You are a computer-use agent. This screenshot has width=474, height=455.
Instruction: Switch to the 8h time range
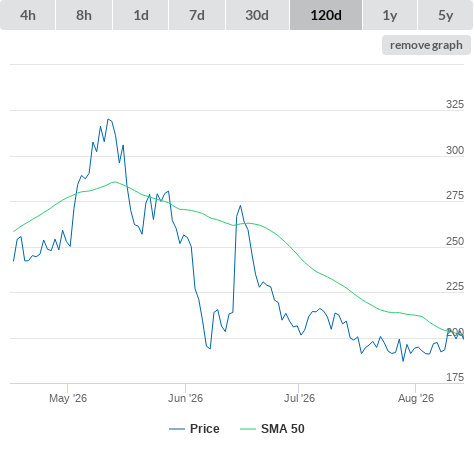tap(84, 15)
